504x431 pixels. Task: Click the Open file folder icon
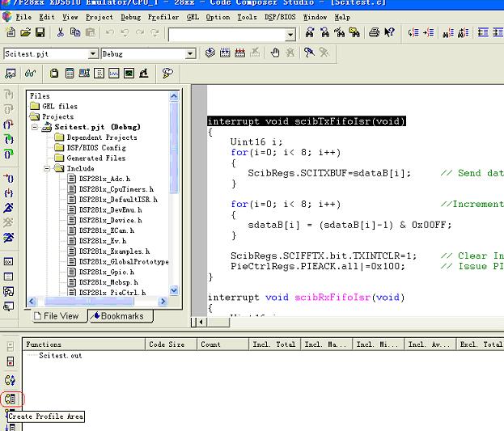coord(25,33)
